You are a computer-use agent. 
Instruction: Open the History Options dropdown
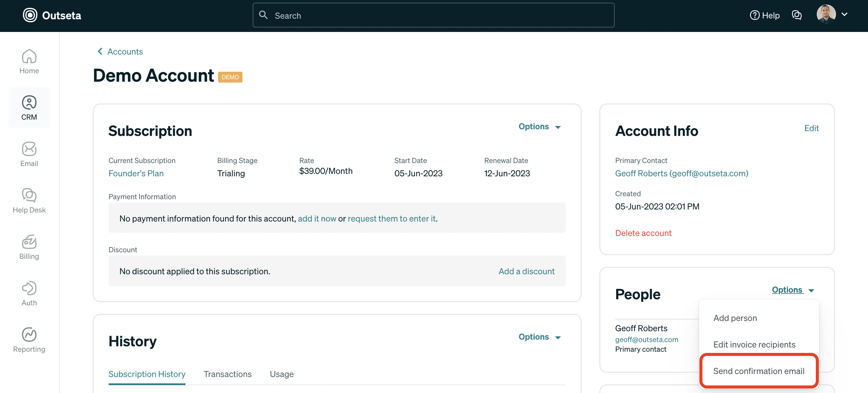pos(539,337)
